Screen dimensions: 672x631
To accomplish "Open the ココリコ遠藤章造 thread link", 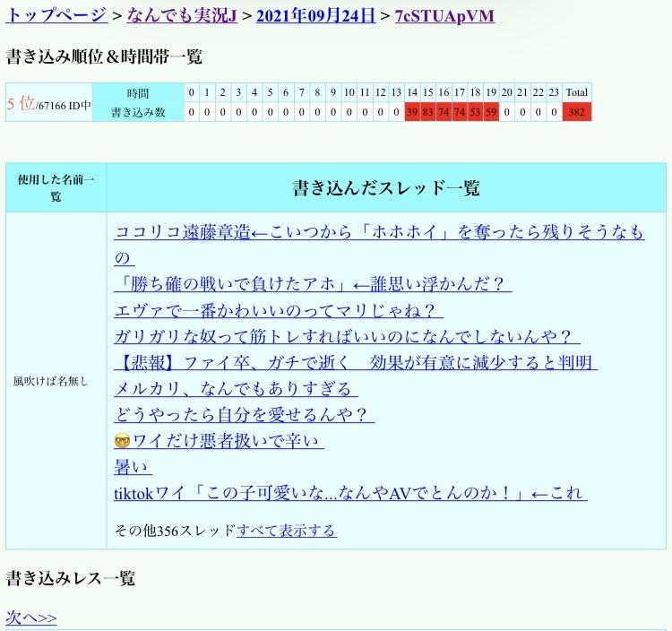I will tap(379, 233).
